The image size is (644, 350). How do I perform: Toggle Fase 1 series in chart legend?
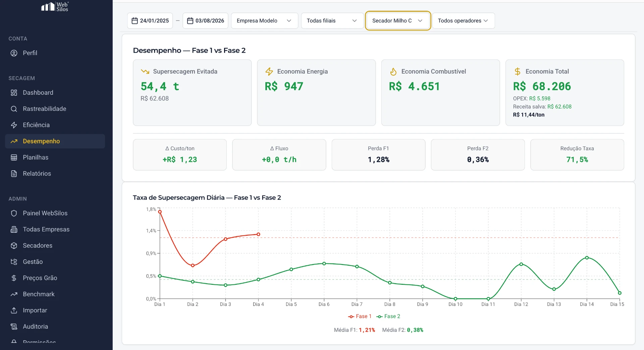point(360,316)
